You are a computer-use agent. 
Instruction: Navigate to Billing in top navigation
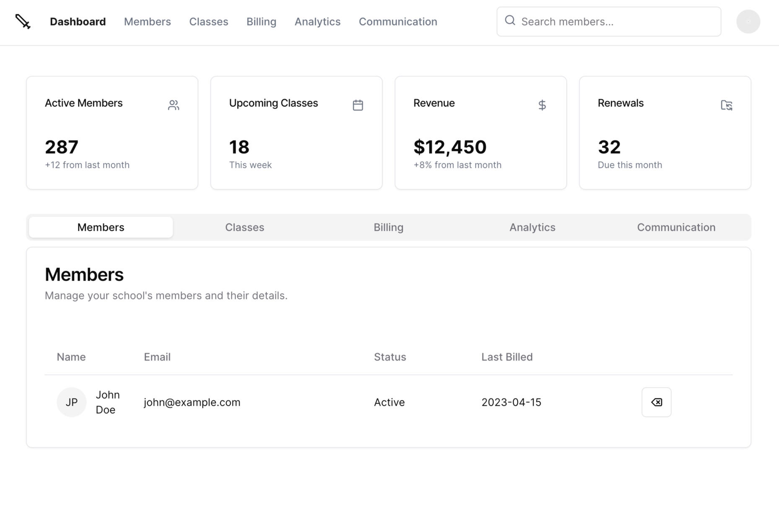(261, 21)
